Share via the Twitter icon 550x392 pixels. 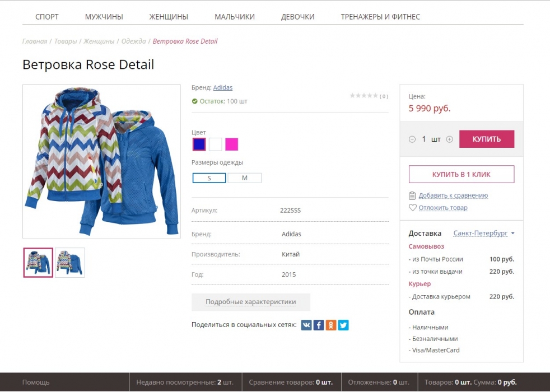pos(343,325)
